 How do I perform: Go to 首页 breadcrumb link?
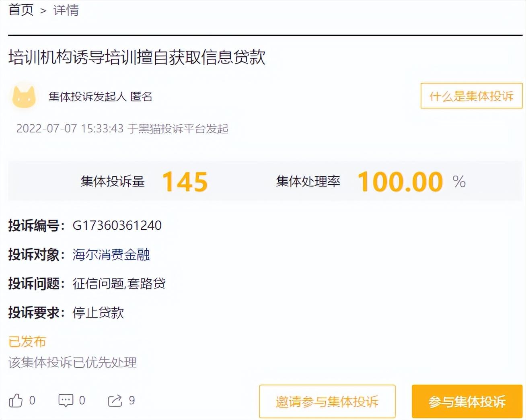[x=21, y=10]
